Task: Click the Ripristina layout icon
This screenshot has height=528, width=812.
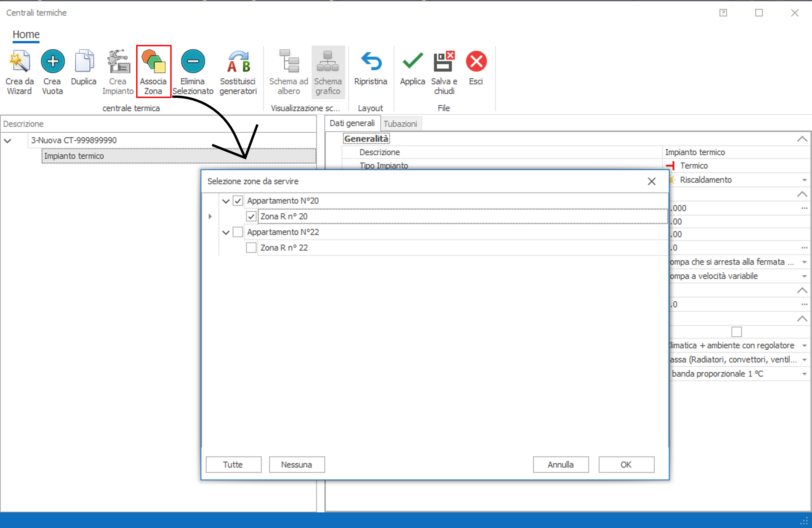Action: coord(371,62)
